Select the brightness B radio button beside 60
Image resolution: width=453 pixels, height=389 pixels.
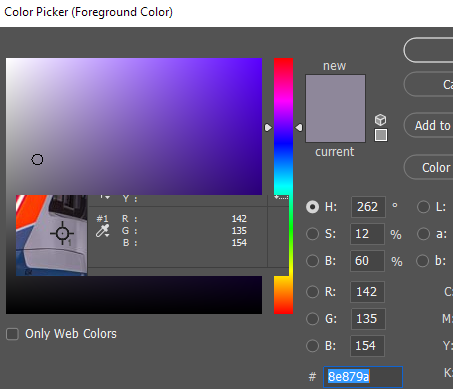(312, 261)
